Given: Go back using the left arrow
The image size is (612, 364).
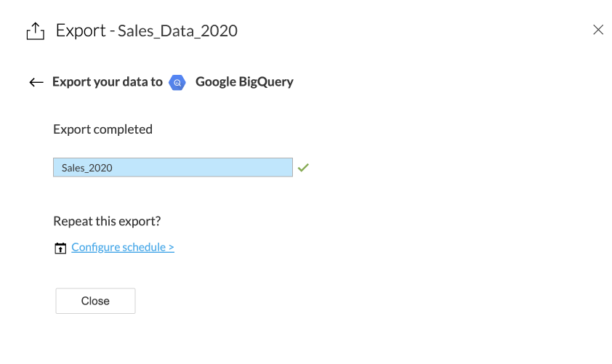Looking at the screenshot, I should 36,82.
